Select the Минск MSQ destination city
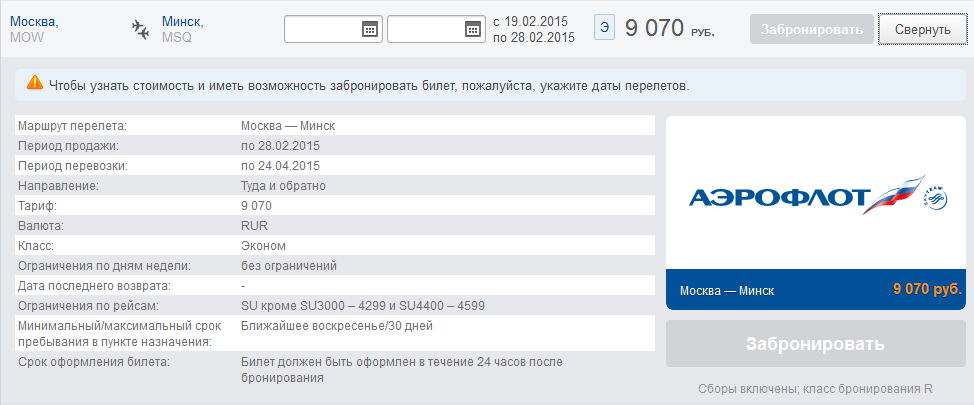Screen dimensions: 974x405 coord(182,29)
